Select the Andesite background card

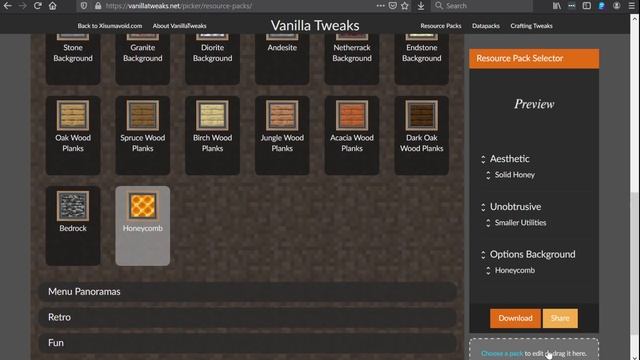[x=282, y=59]
